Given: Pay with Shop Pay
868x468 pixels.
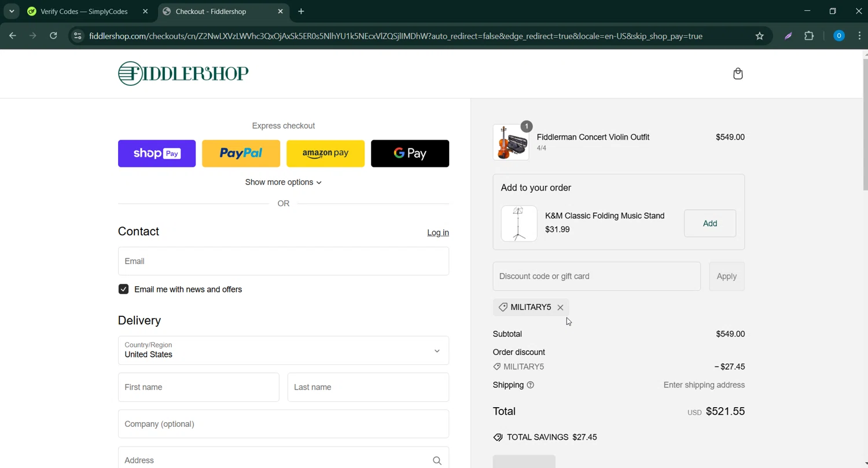Looking at the screenshot, I should pyautogui.click(x=157, y=153).
